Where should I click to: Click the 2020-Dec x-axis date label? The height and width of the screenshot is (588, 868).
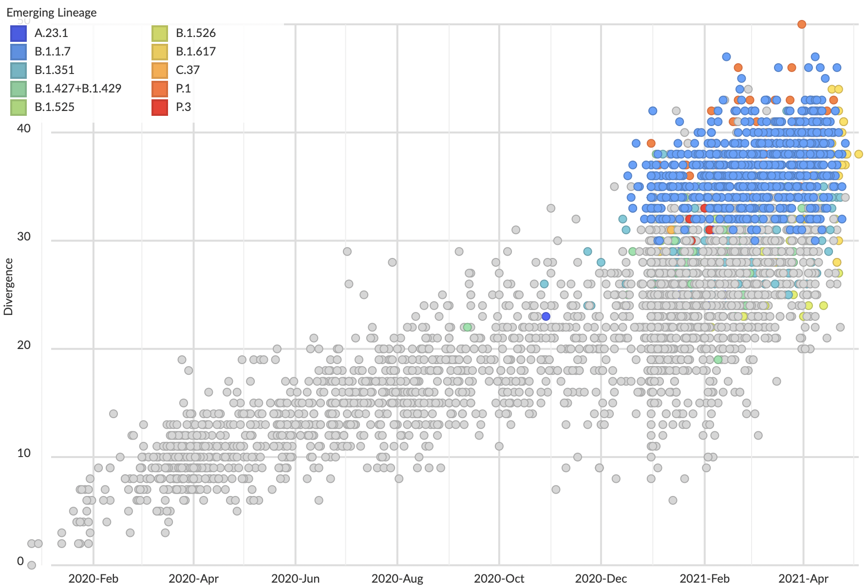click(601, 578)
